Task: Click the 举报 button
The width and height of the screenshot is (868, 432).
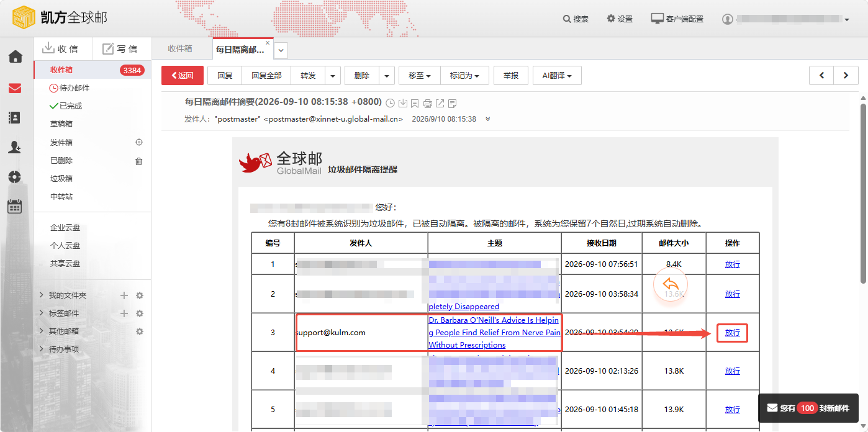Action: click(511, 76)
